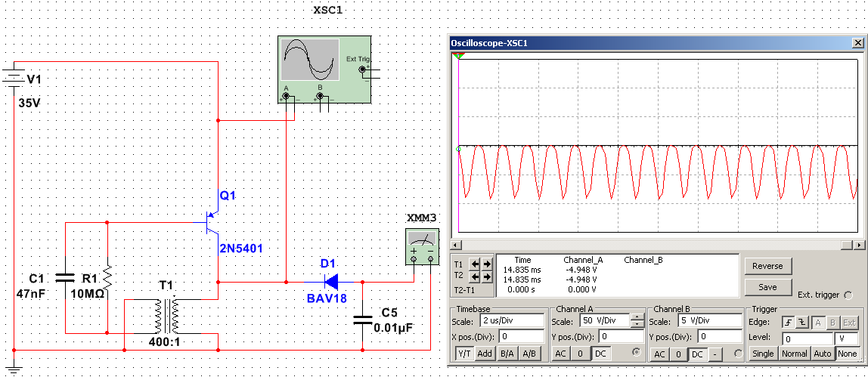The height and width of the screenshot is (380, 868).
Task: Increase Channel A scale with spinner
Action: (637, 317)
